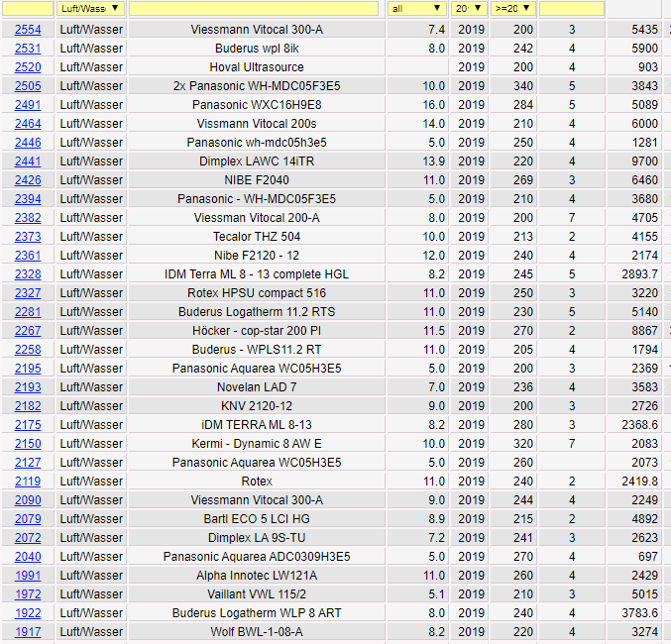This screenshot has width=671, height=644.
Task: Open the 'all' power filter dropdown
Action: (415, 8)
